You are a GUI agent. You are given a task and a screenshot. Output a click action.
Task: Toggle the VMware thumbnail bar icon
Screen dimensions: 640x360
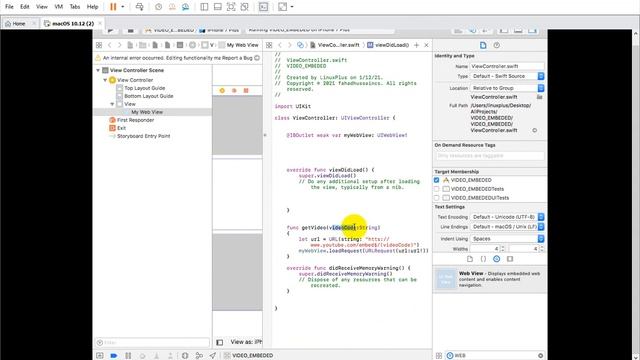pyautogui.click(x=218, y=7)
